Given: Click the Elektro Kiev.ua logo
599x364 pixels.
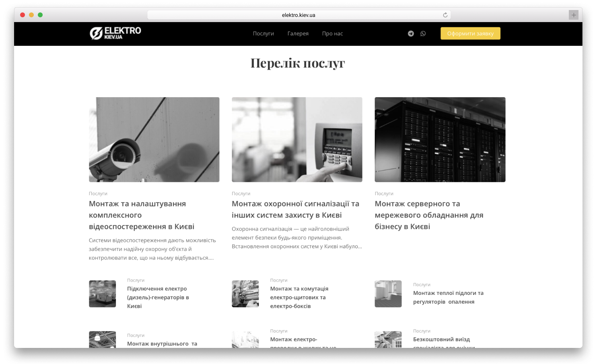Looking at the screenshot, I should tap(115, 33).
